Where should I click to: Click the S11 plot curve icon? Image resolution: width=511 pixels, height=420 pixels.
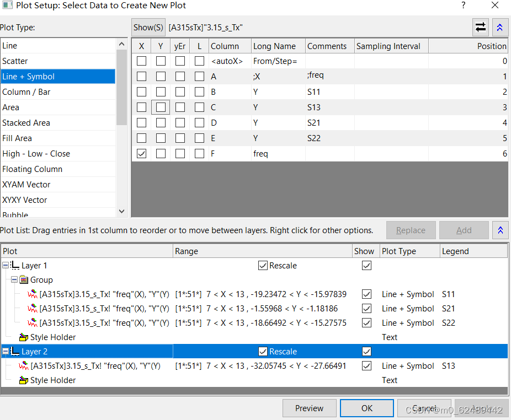(32, 294)
